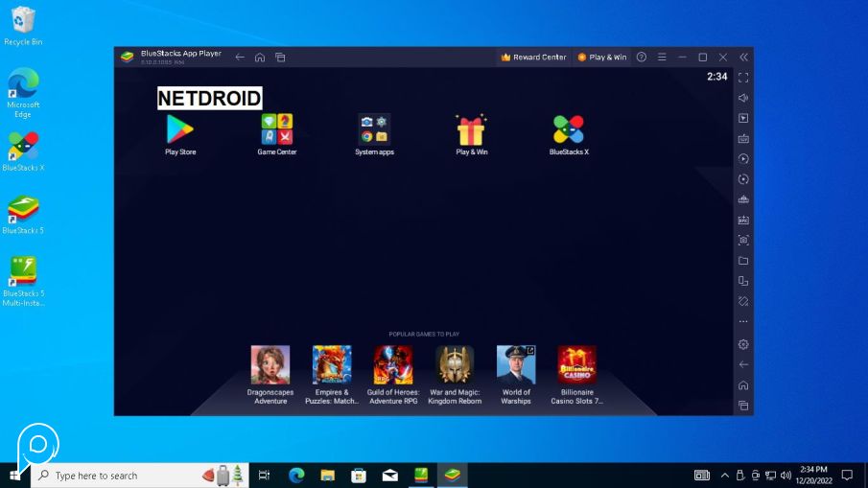Open the Play & Win gift icon
Image resolution: width=868 pixels, height=488 pixels.
pyautogui.click(x=471, y=129)
